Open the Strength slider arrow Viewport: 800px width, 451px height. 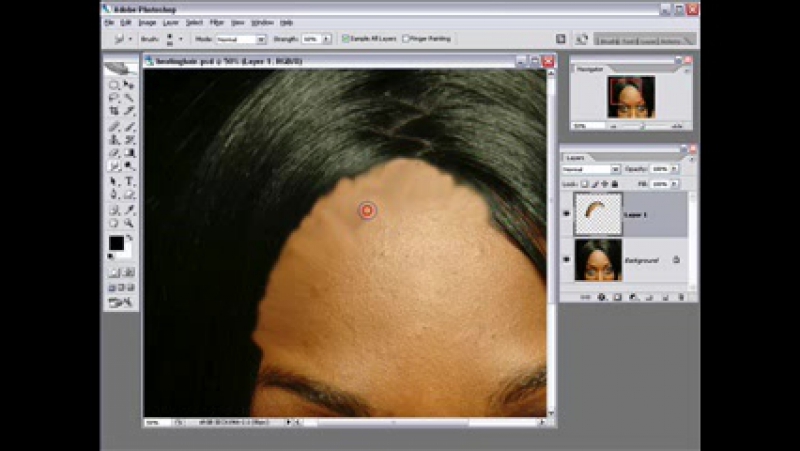[x=327, y=39]
